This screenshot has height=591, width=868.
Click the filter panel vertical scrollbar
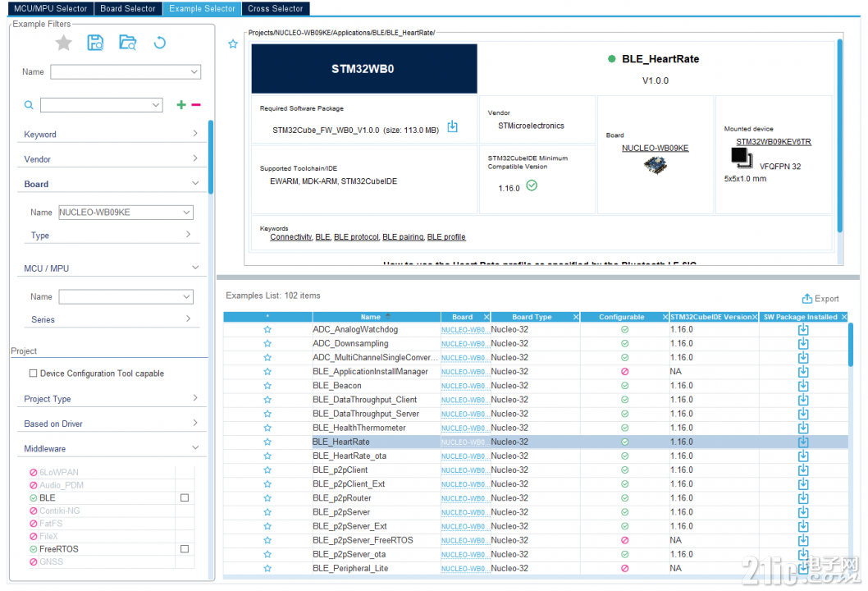click(x=211, y=157)
